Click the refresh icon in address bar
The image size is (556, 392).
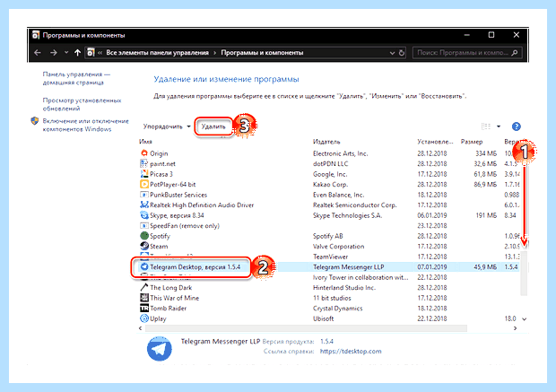pyautogui.click(x=402, y=53)
